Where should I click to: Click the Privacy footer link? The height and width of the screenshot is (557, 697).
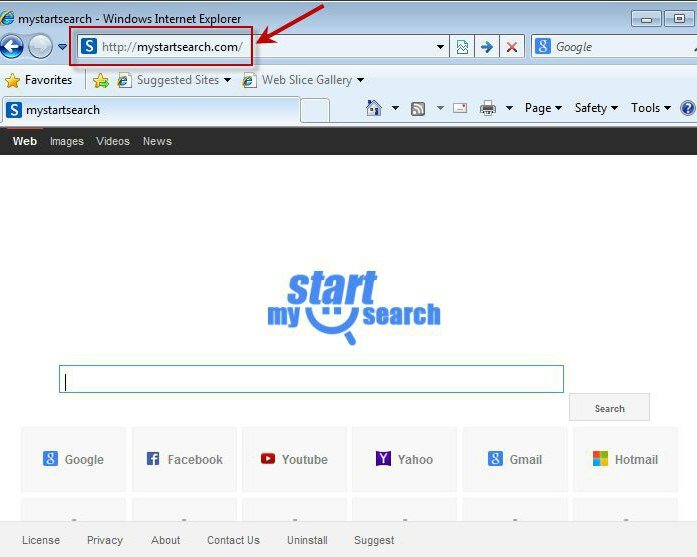click(105, 540)
